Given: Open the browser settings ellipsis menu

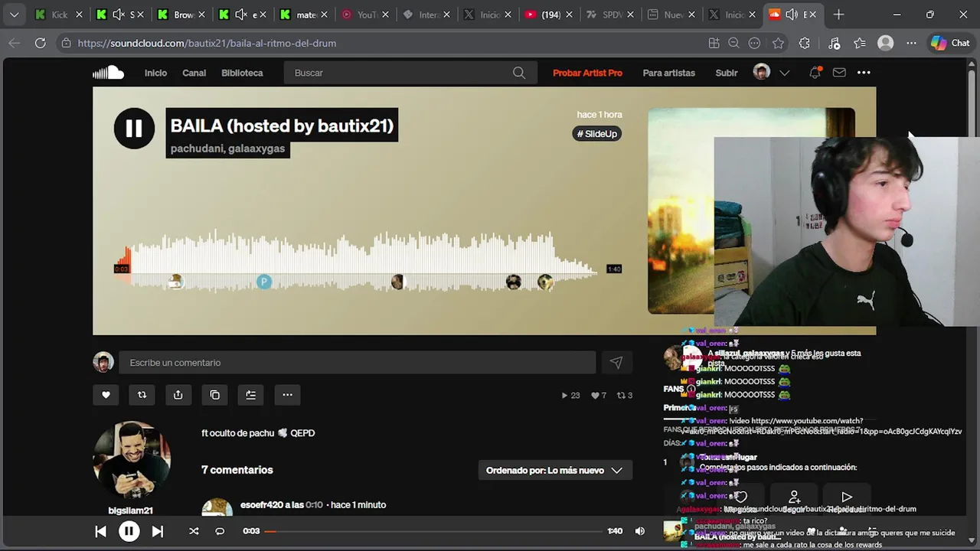Looking at the screenshot, I should 911,44.
